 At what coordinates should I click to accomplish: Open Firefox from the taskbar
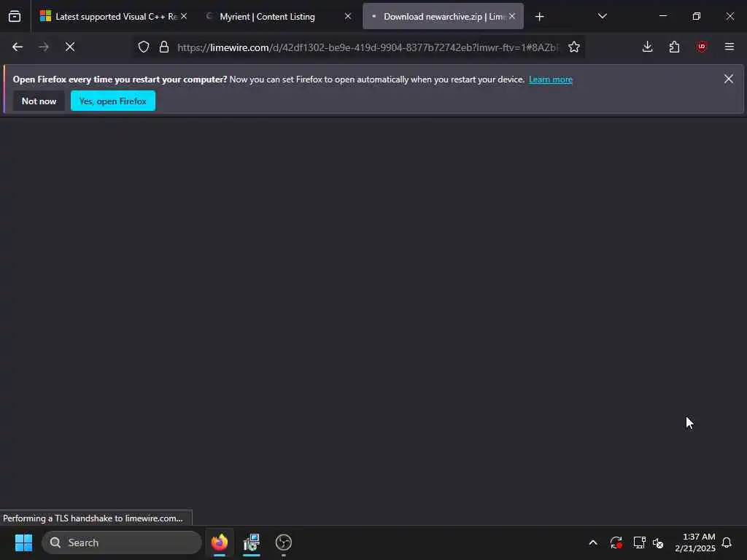point(220,542)
